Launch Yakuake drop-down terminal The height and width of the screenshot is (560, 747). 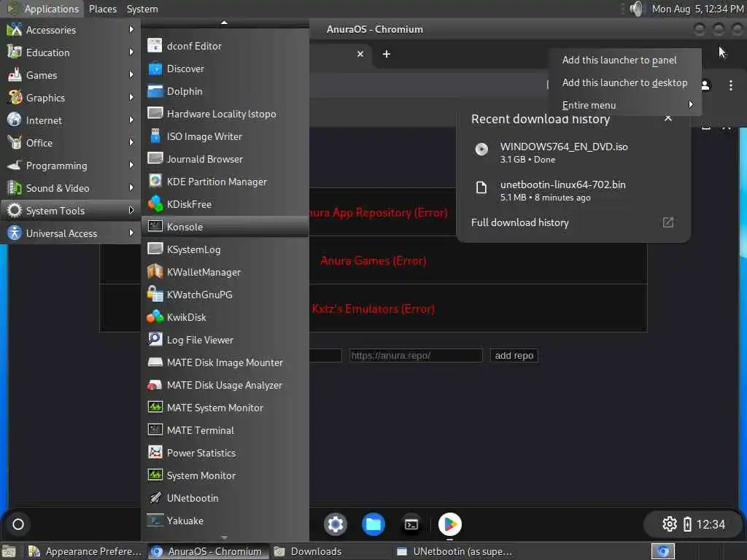[225, 521]
